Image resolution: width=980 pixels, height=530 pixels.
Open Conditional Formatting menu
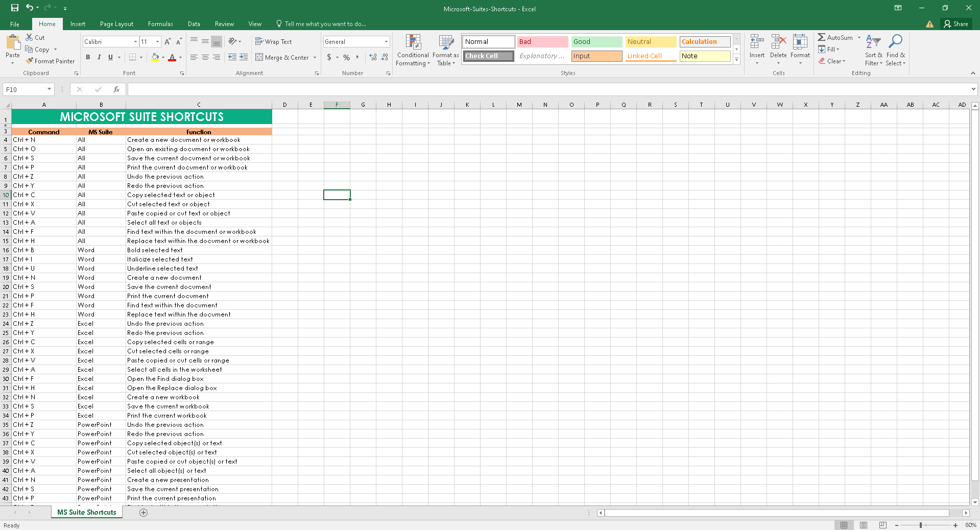[413, 50]
